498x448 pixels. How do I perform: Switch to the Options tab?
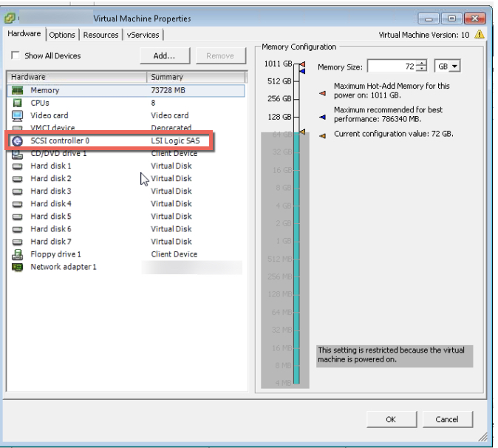tap(63, 35)
